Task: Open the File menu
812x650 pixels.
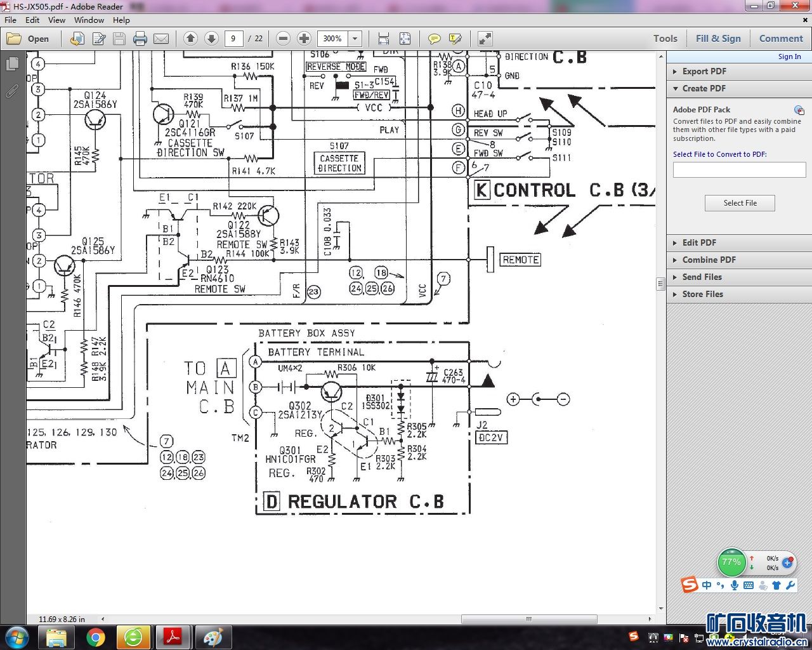Action: click(x=11, y=20)
